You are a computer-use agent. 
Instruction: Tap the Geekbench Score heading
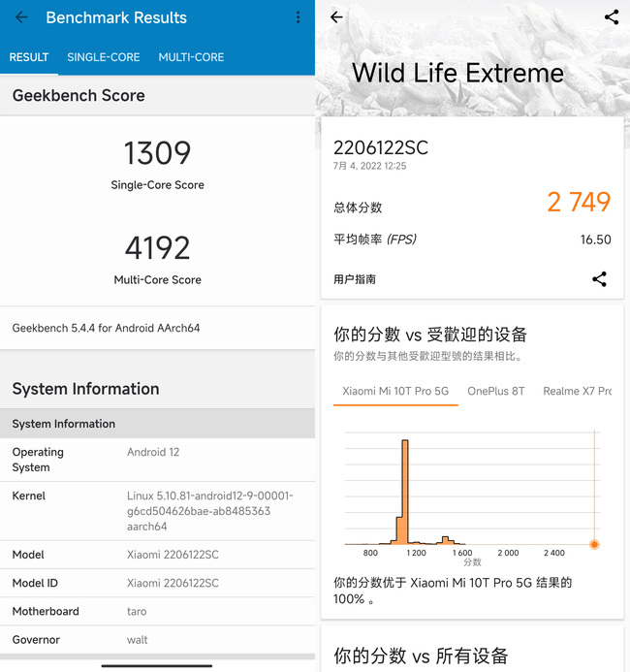[x=79, y=95]
